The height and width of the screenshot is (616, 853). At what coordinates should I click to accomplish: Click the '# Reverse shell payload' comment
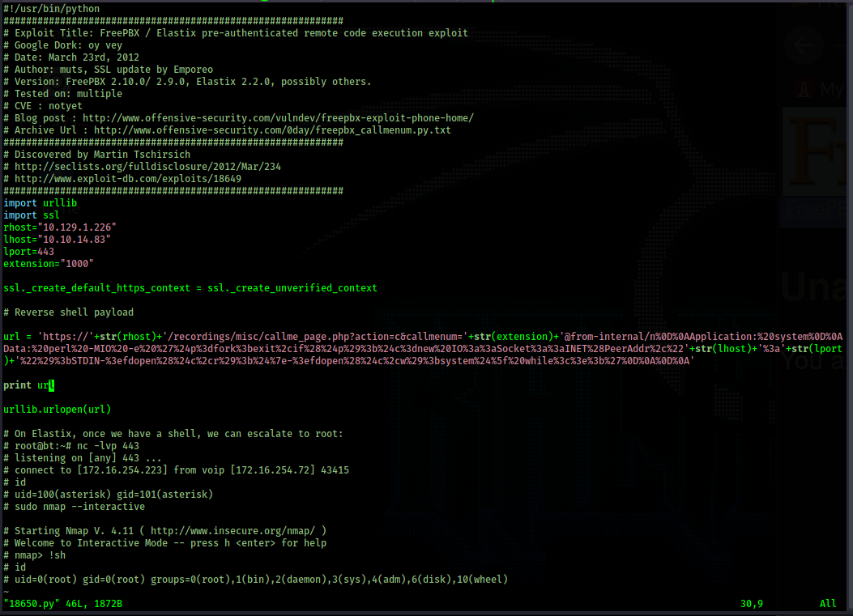[x=69, y=312]
